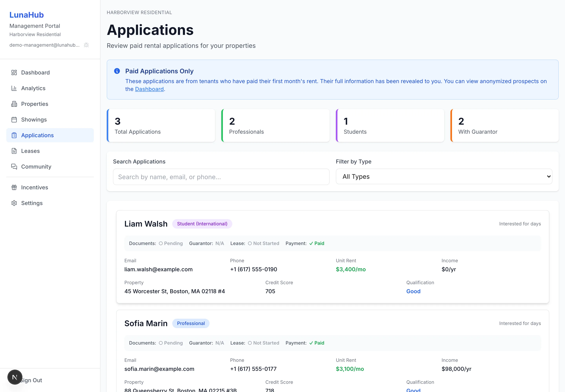
Task: Click the $98,000/yr income value
Action: point(456,369)
